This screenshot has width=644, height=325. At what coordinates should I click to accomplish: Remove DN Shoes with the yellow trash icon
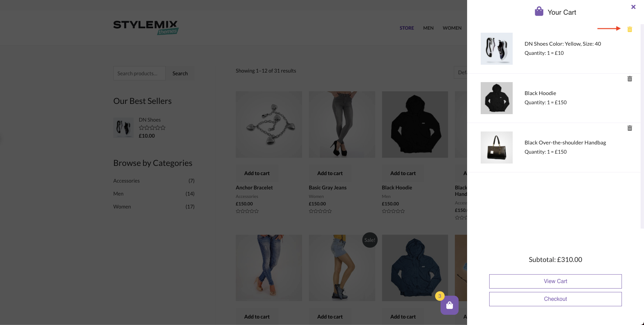630,29
